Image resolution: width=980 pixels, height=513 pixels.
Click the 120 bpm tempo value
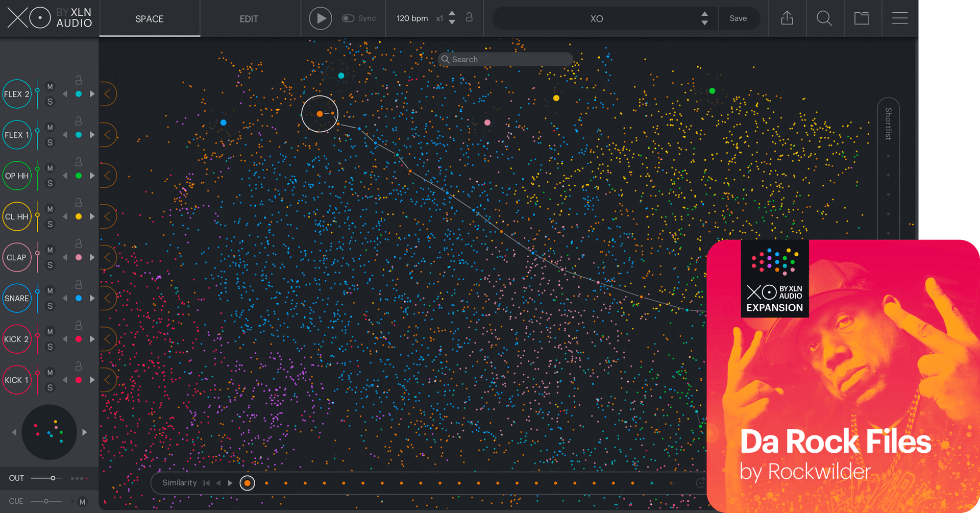click(x=412, y=18)
